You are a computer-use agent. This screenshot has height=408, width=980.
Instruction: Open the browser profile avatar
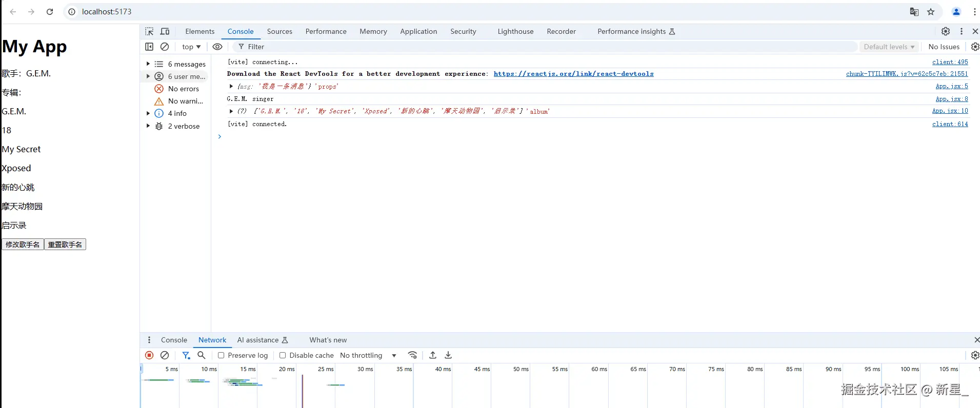[956, 12]
